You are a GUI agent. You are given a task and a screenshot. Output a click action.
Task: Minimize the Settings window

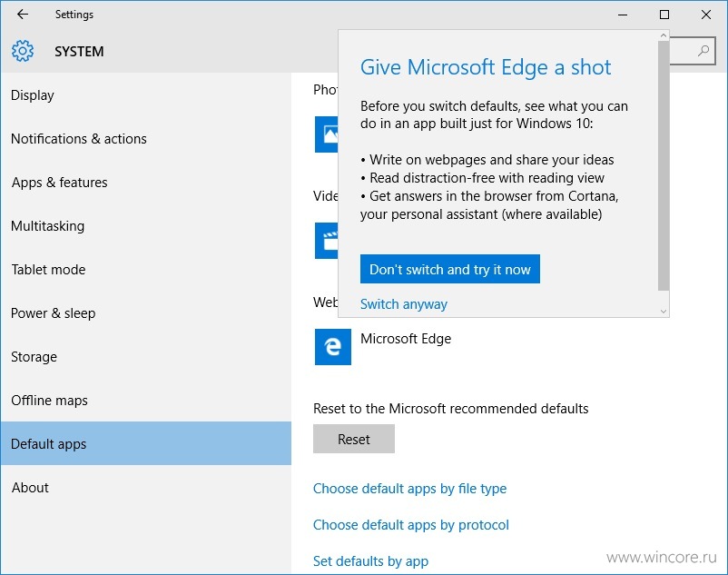[x=623, y=15]
